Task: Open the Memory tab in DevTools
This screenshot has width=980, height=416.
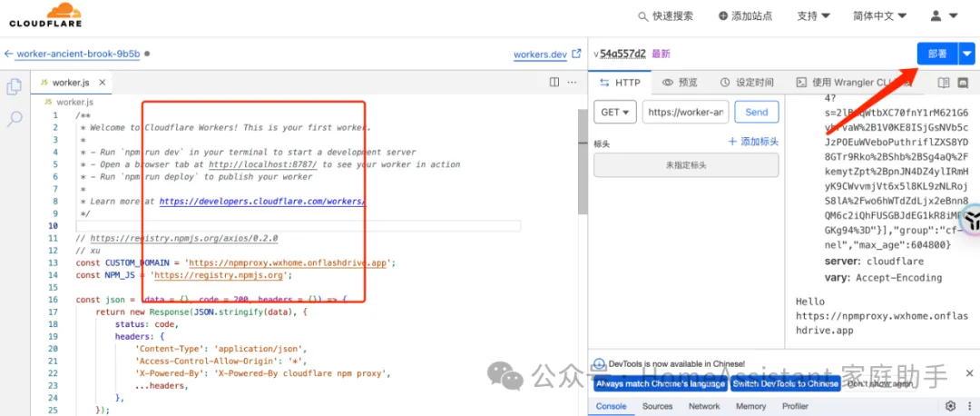Action: [x=750, y=407]
